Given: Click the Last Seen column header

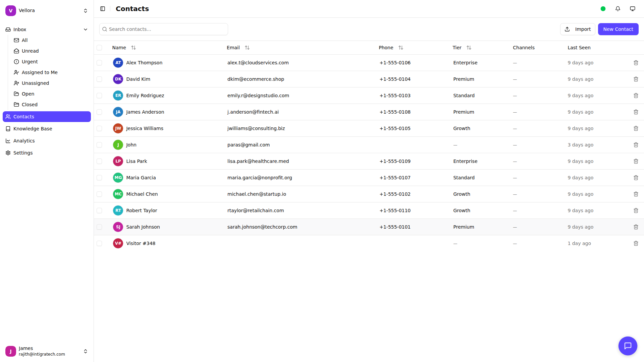Looking at the screenshot, I should tap(579, 48).
